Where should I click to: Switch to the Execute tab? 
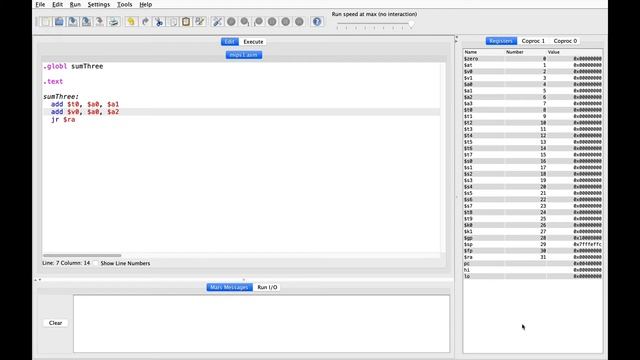coord(253,42)
